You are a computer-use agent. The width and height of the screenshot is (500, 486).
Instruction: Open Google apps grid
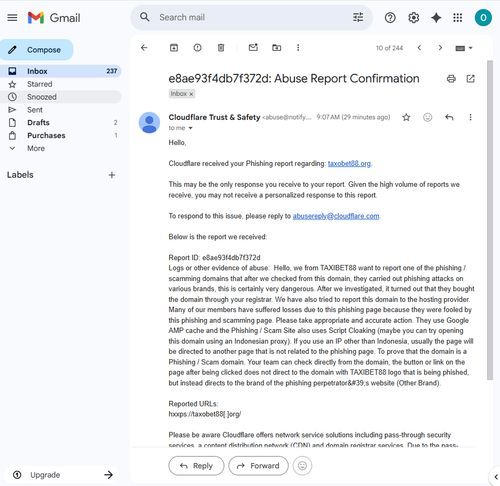click(x=458, y=18)
